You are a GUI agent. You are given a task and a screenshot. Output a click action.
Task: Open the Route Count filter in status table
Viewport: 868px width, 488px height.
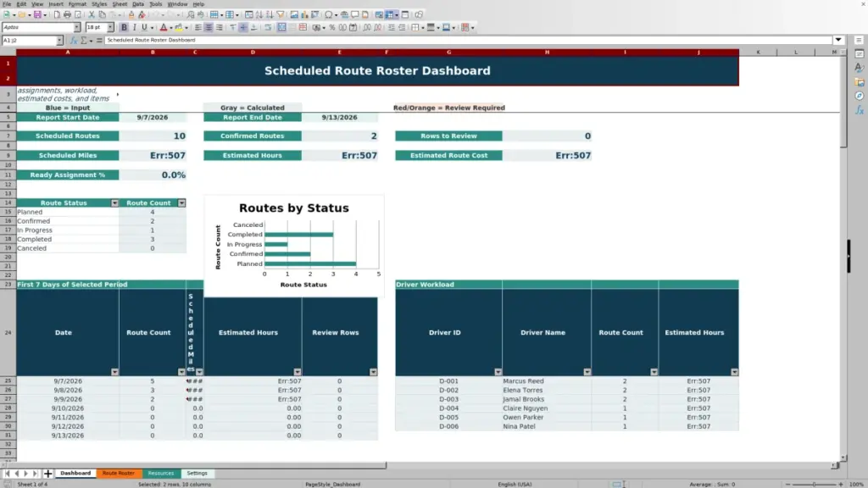coord(181,203)
